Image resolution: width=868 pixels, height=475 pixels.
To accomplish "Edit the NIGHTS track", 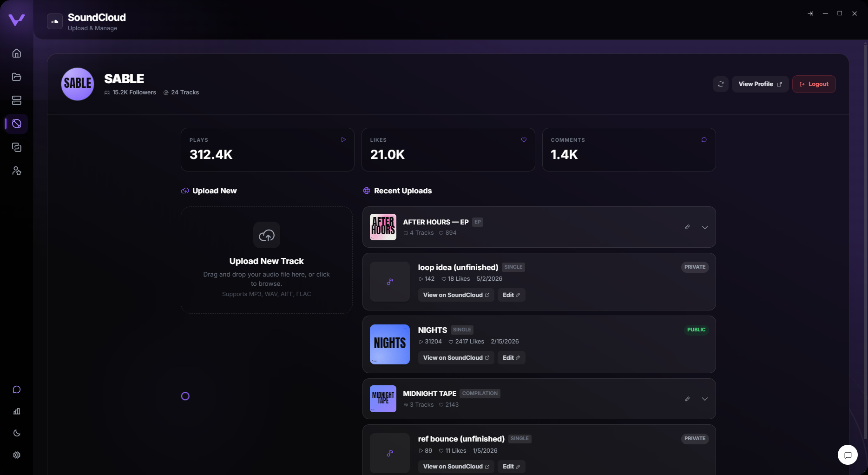I will pyautogui.click(x=511, y=358).
